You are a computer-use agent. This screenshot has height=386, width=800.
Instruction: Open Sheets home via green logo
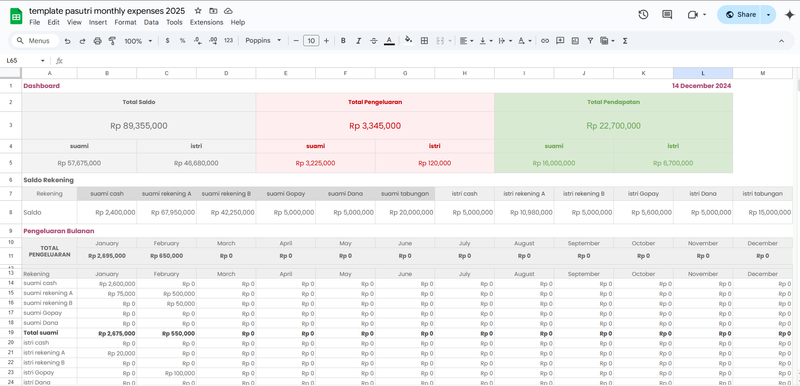pyautogui.click(x=16, y=16)
